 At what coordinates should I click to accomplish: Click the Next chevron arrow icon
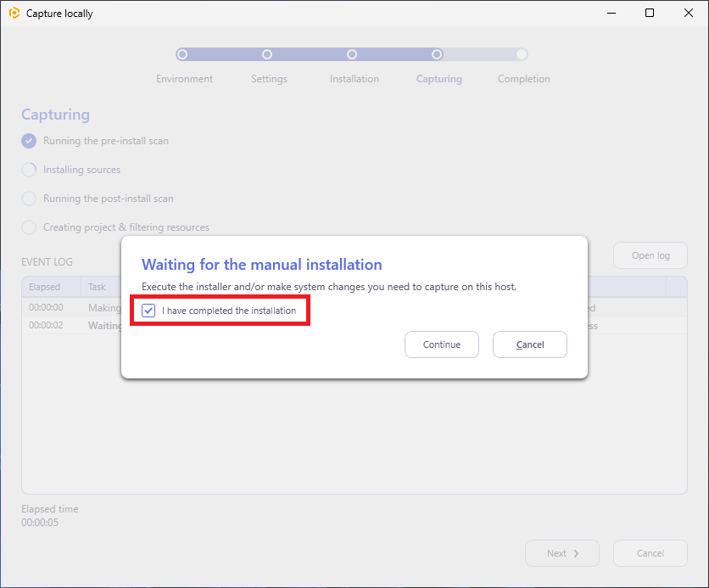[576, 553]
